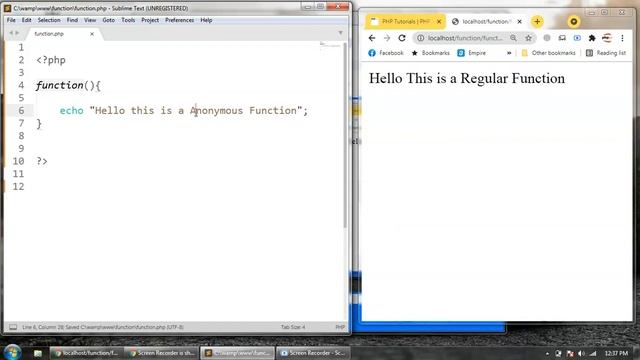Open the Bookmarks bookmark item
This screenshot has width=640, height=360.
click(430, 53)
